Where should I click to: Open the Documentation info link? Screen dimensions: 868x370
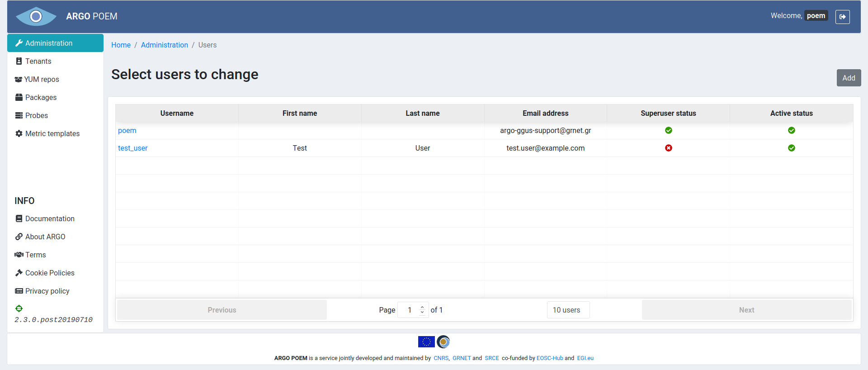pos(50,218)
